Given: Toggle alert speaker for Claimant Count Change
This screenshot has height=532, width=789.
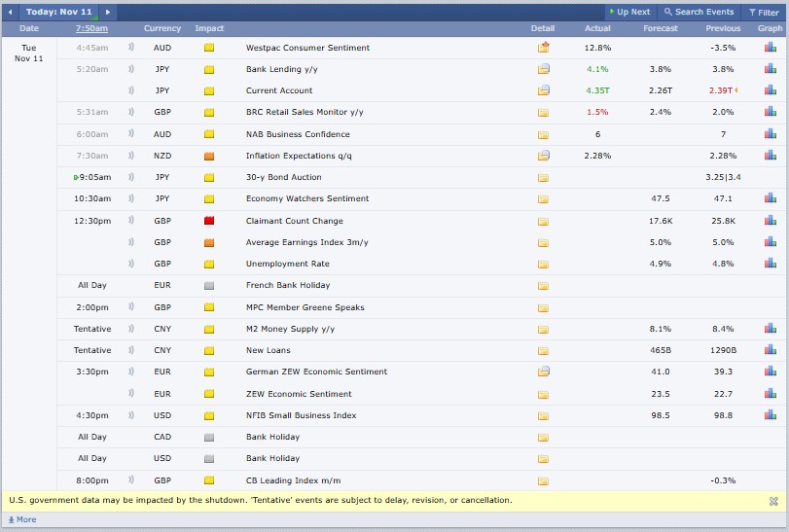Looking at the screenshot, I should [131, 221].
